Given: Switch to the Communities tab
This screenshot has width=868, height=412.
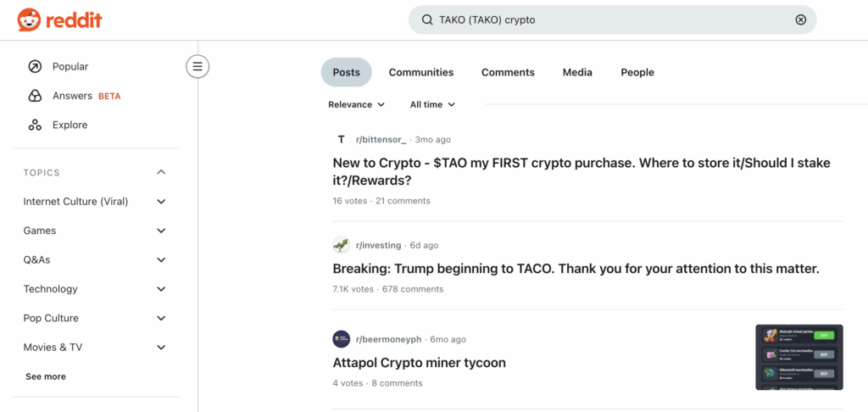Looking at the screenshot, I should [x=421, y=72].
